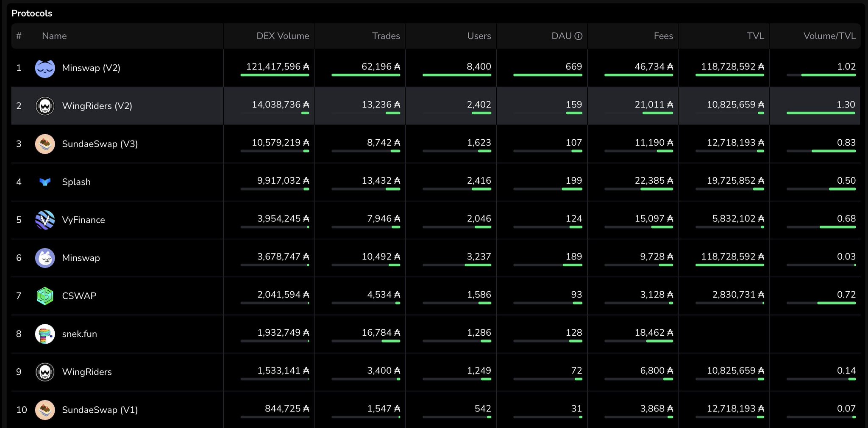The image size is (868, 428).
Task: Click the CSWAP green hexagon icon
Action: coord(45,296)
